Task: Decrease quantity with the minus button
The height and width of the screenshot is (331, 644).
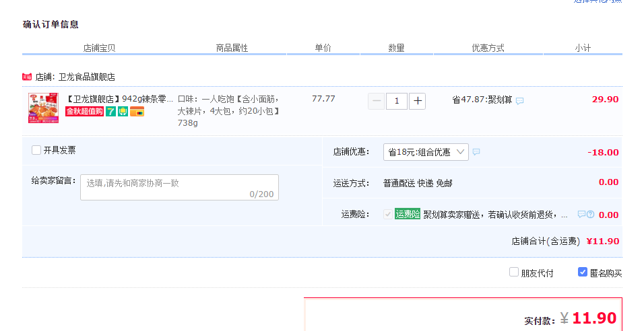Action: click(376, 101)
